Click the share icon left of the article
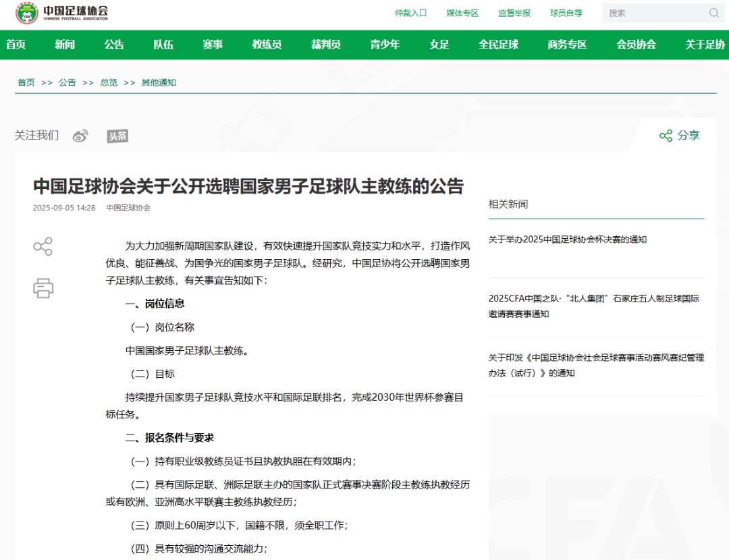Image resolution: width=729 pixels, height=560 pixels. [x=43, y=248]
